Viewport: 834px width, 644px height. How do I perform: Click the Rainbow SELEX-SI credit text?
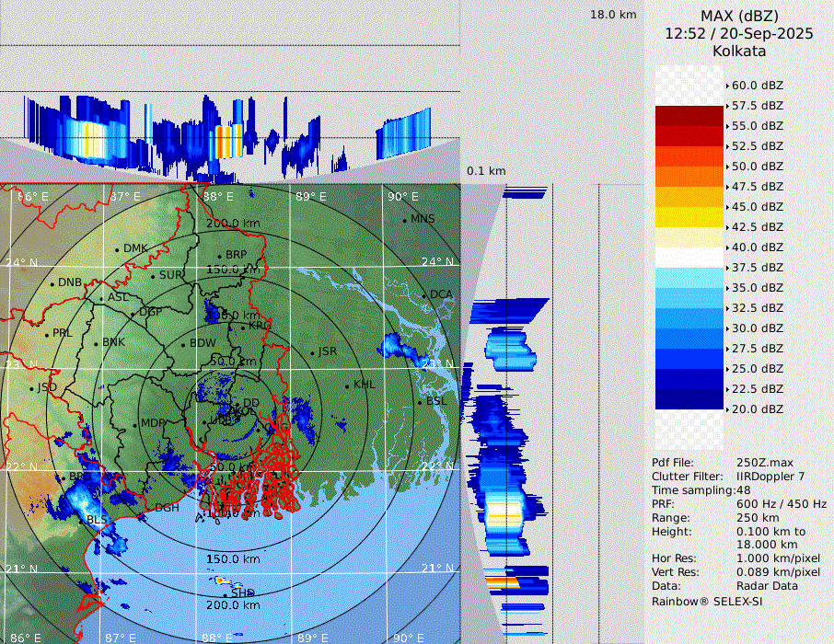pyautogui.click(x=707, y=601)
